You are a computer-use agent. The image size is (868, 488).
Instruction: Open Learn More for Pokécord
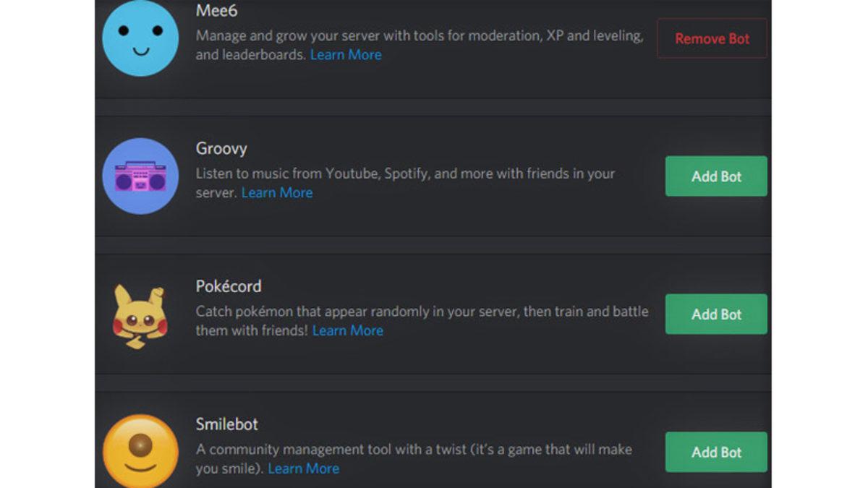tap(348, 330)
